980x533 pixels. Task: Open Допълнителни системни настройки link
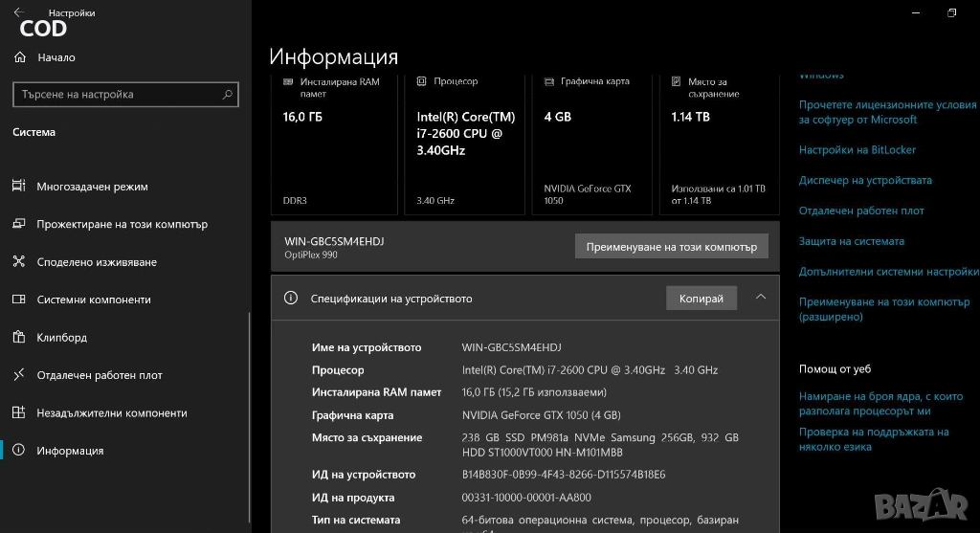(x=889, y=272)
